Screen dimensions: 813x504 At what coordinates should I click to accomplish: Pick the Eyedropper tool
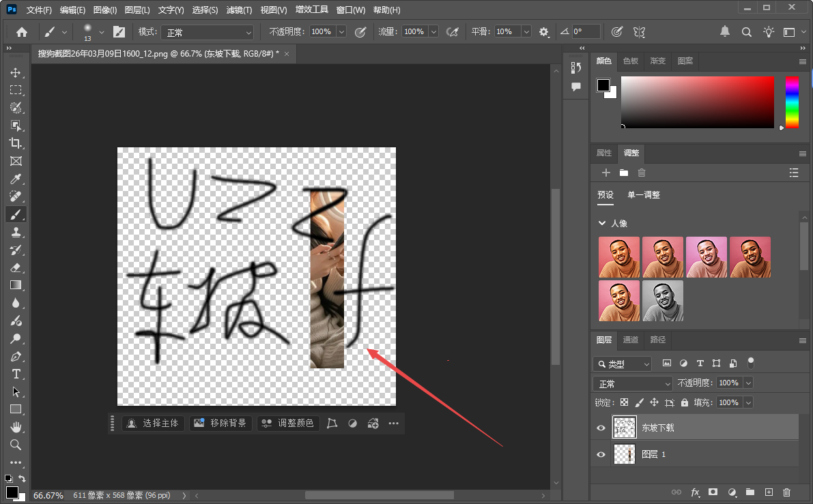(x=16, y=179)
